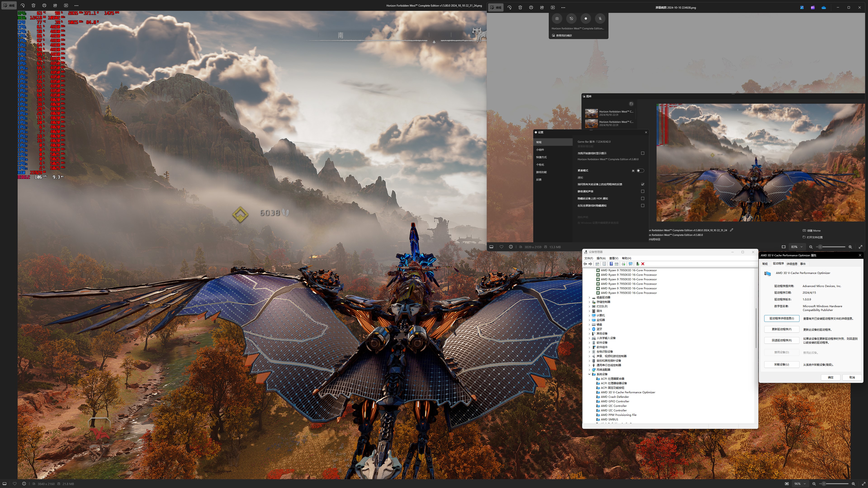Open the 文件(F) menu in Device Manager
The width and height of the screenshot is (868, 488).
tap(589, 258)
